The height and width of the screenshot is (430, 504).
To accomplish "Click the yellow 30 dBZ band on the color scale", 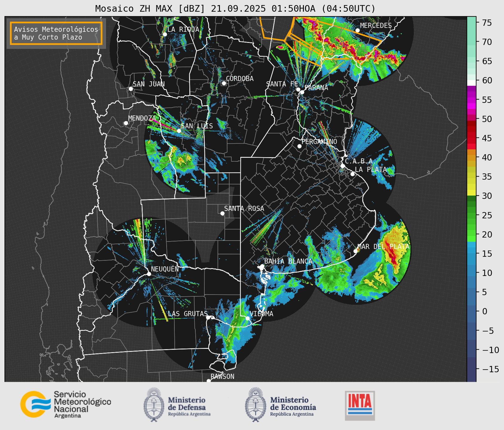I will pos(471,193).
